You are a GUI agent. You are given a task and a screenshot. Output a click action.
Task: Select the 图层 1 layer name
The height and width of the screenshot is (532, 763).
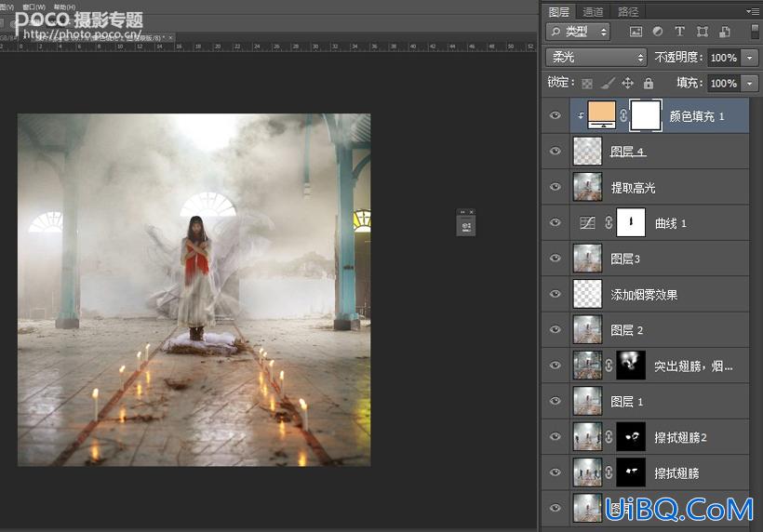pos(627,402)
